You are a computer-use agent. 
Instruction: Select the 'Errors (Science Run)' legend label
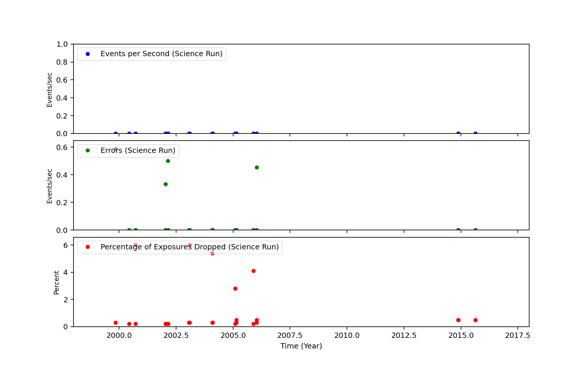(138, 151)
